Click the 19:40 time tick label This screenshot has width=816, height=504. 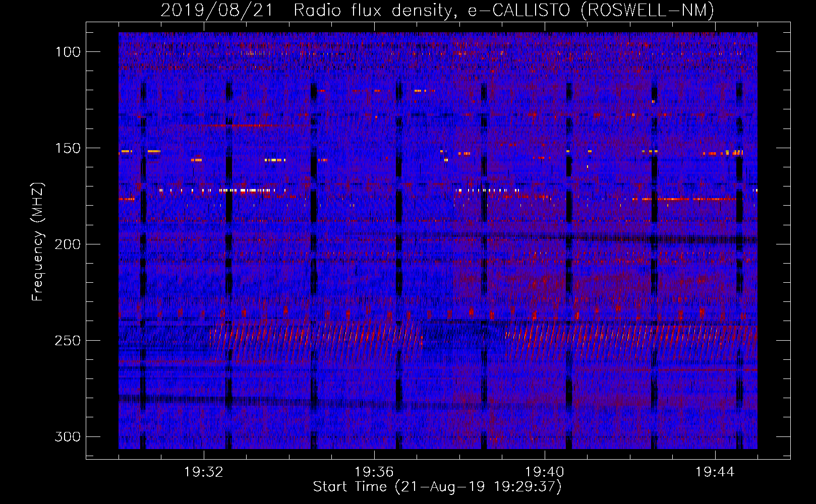coord(545,472)
